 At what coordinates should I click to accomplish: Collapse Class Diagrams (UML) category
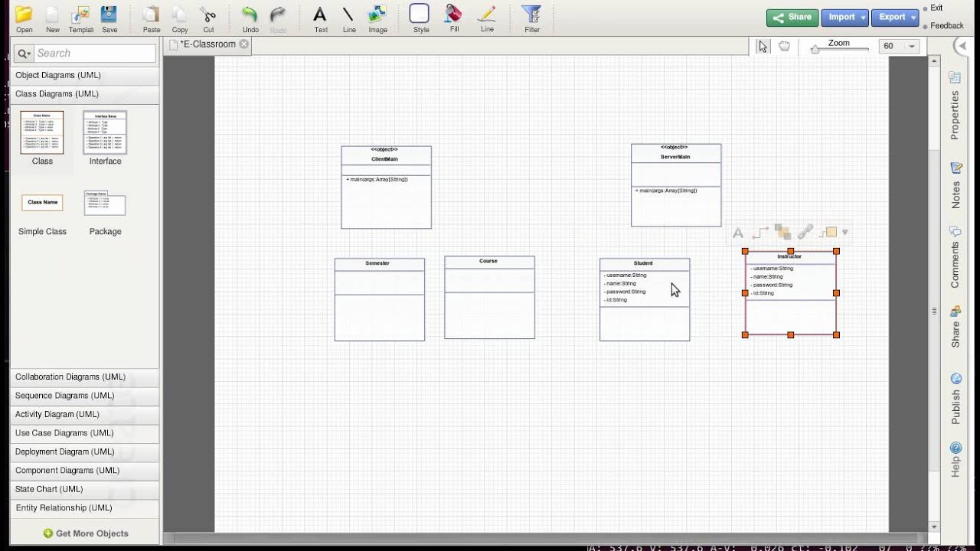[x=85, y=93]
